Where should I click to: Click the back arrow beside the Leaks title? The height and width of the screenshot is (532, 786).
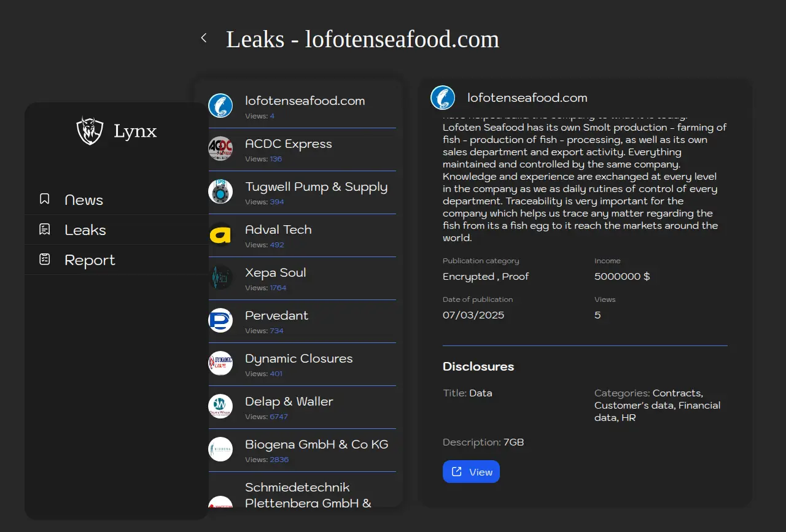204,38
